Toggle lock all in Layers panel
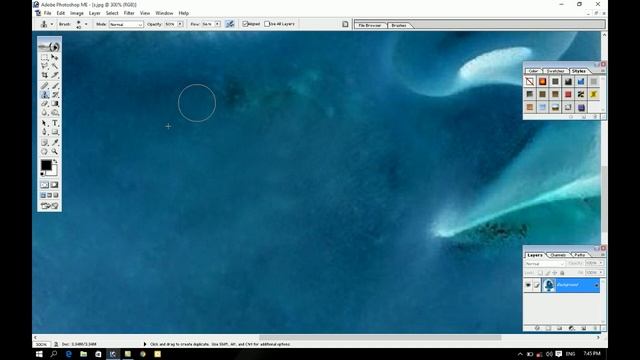 (562, 273)
